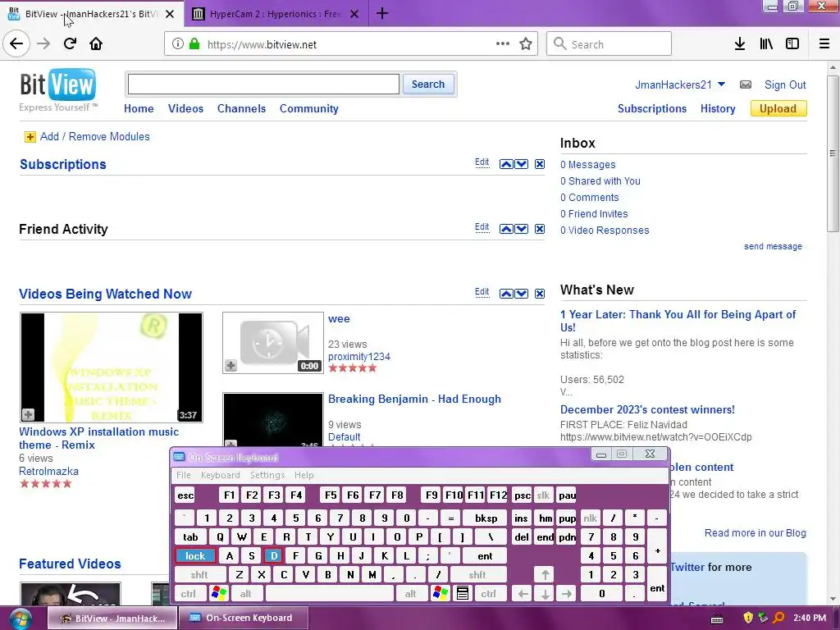This screenshot has width=840, height=630.
Task: Toggle left ctrl key on On-Screen Keyboard
Action: pyautogui.click(x=189, y=594)
